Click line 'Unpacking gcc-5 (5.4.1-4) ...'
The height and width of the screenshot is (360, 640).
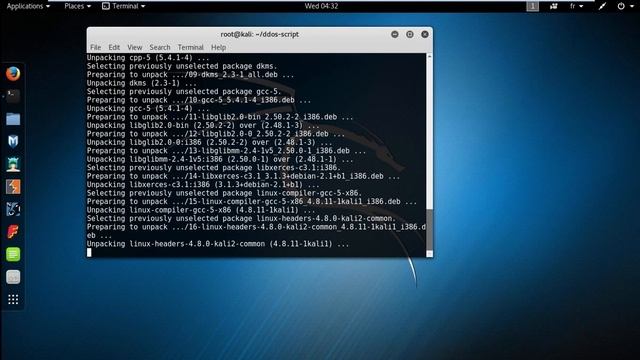(x=148, y=109)
